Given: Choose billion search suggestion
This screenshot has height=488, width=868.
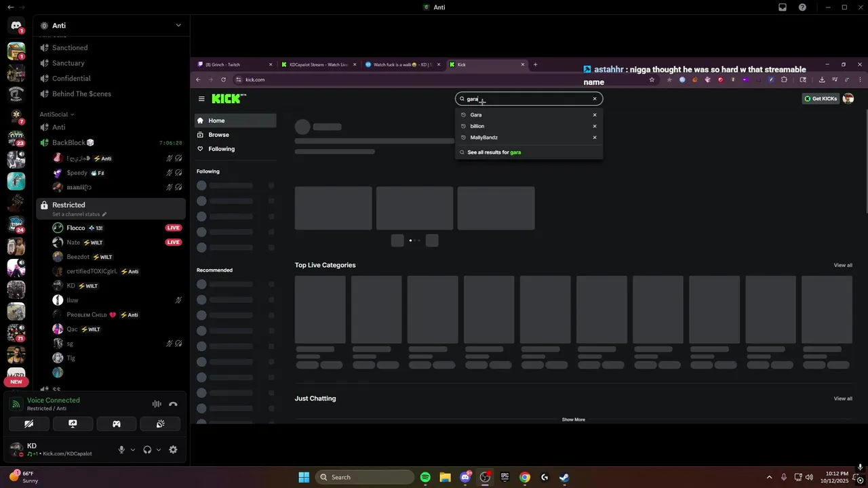Looking at the screenshot, I should point(477,126).
